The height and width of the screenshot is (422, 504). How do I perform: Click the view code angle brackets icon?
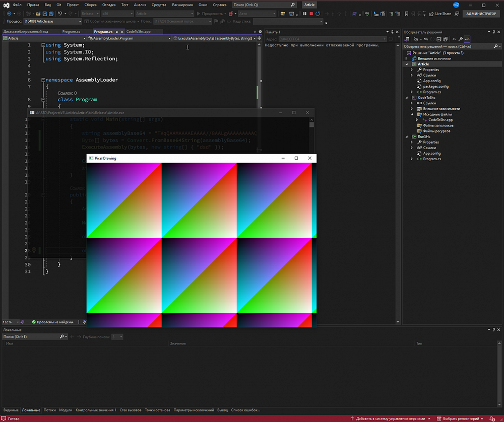(x=454, y=39)
